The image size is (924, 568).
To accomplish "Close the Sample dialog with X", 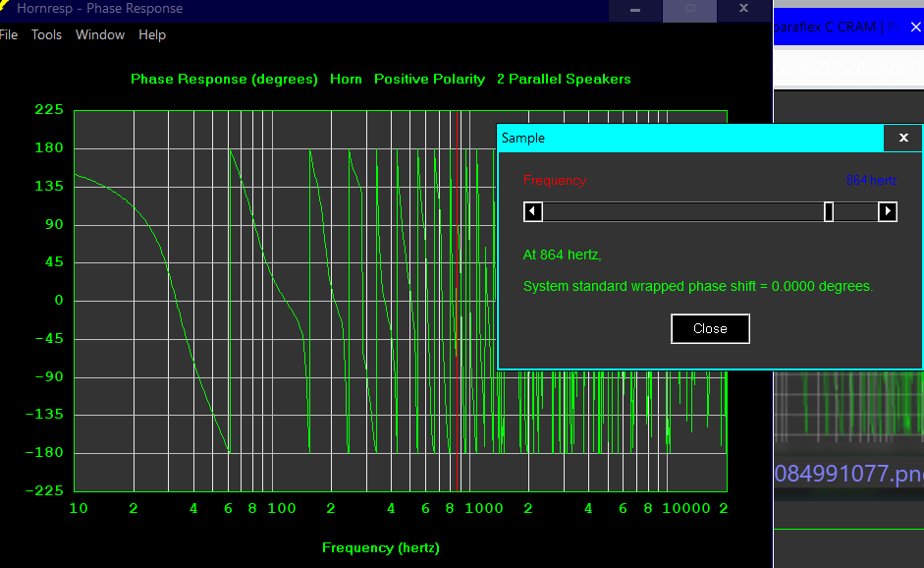I will 903,138.
